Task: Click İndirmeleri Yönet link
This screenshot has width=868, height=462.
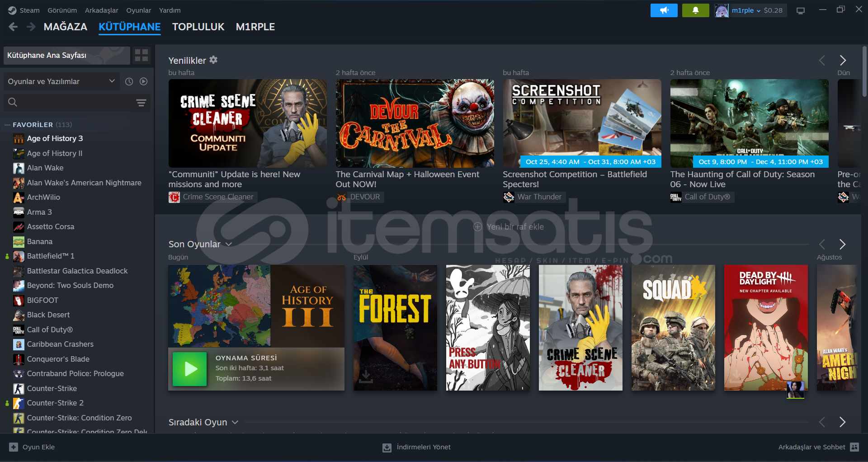Action: click(x=424, y=447)
